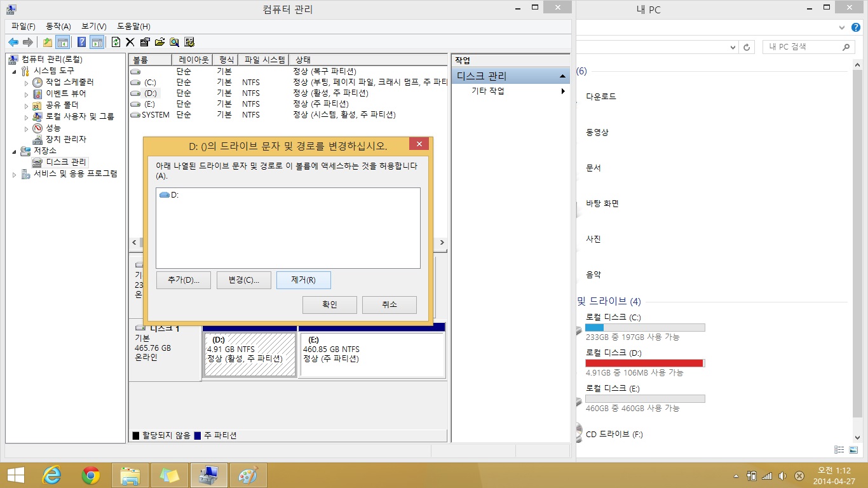Select D: entry in dialog list
The height and width of the screenshot is (488, 868).
[169, 195]
